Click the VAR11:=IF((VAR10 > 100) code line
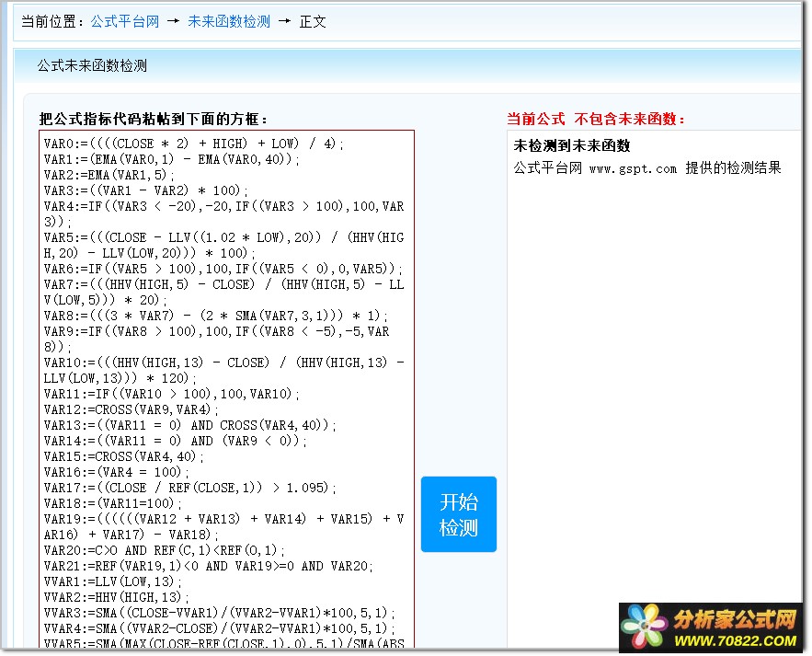The width and height of the screenshot is (812, 656). pyautogui.click(x=171, y=394)
